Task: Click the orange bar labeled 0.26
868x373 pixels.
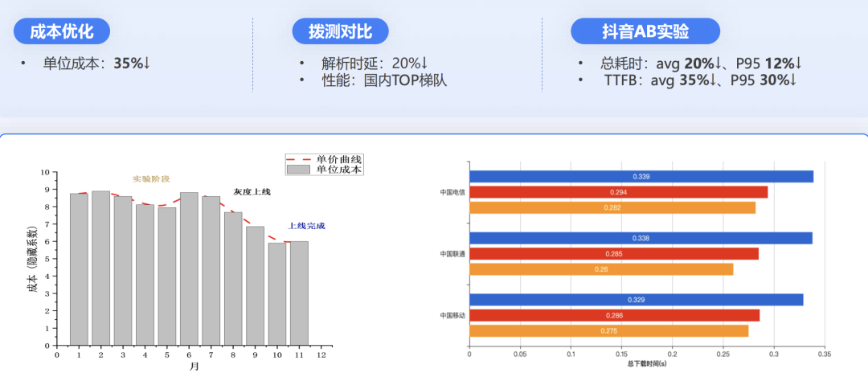Action: tap(601, 269)
